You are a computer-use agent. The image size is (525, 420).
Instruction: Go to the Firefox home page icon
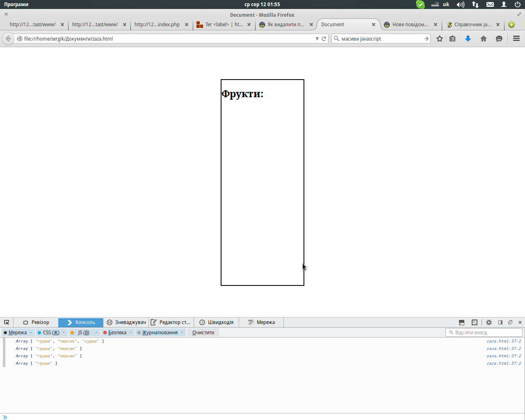(x=484, y=39)
